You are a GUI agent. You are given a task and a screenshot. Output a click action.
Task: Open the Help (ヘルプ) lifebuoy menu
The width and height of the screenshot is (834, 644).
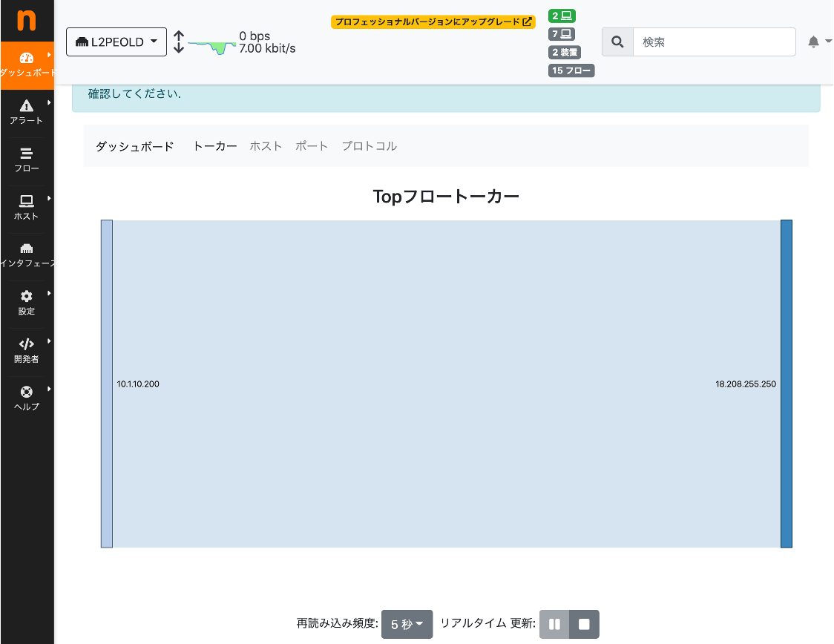click(27, 399)
